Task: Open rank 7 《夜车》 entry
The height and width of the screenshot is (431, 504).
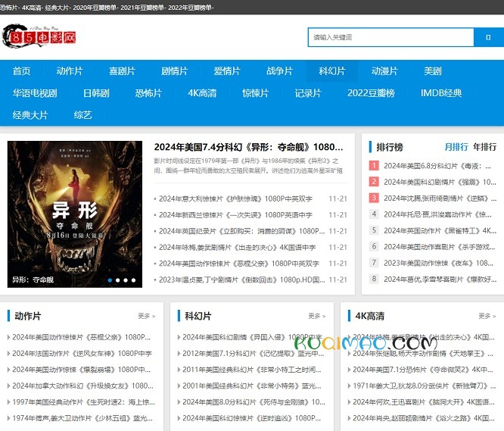Action: tap(438, 263)
